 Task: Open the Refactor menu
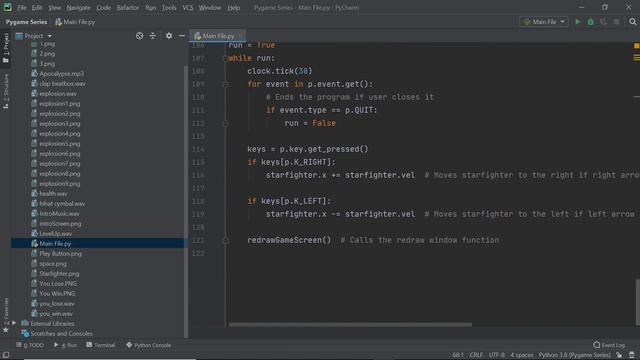point(128,8)
